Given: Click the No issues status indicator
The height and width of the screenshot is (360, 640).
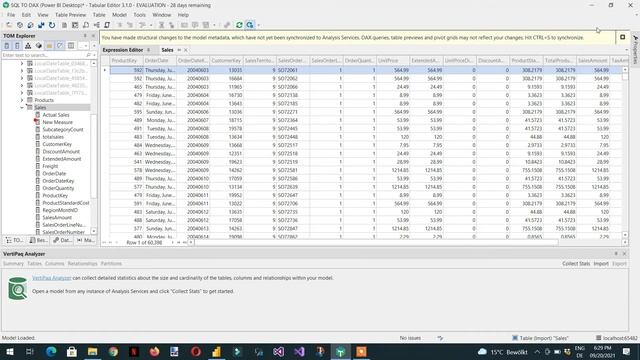Looking at the screenshot, I should point(410,338).
